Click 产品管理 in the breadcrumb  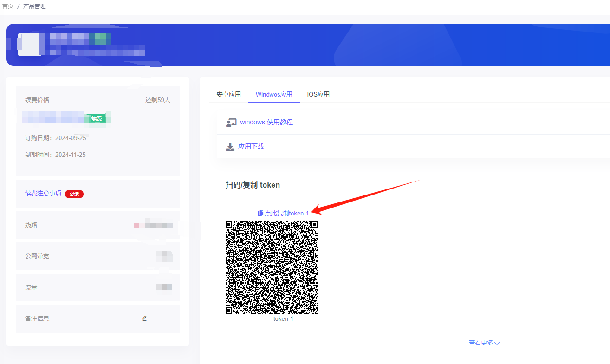click(x=34, y=6)
